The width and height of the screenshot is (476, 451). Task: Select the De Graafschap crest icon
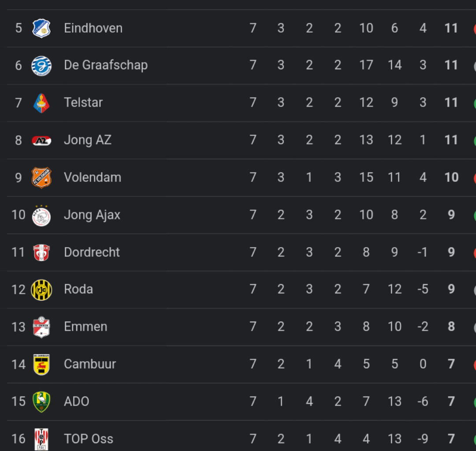coord(41,66)
